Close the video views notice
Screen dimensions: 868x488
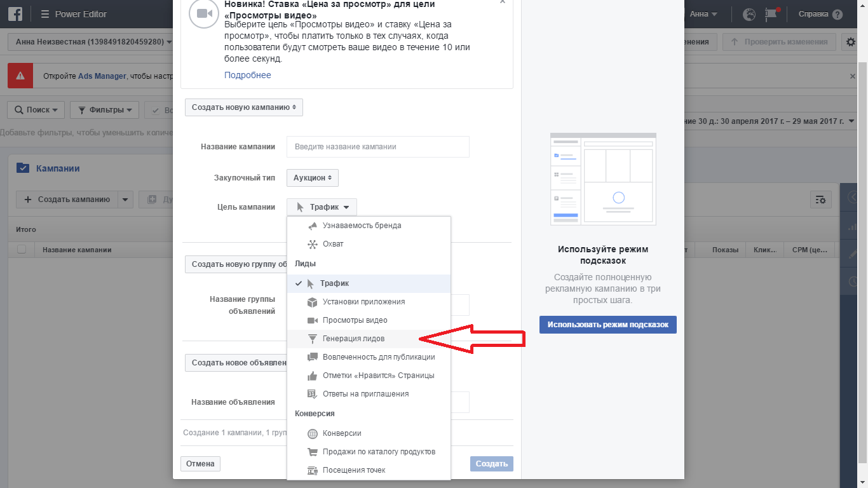pyautogui.click(x=503, y=3)
